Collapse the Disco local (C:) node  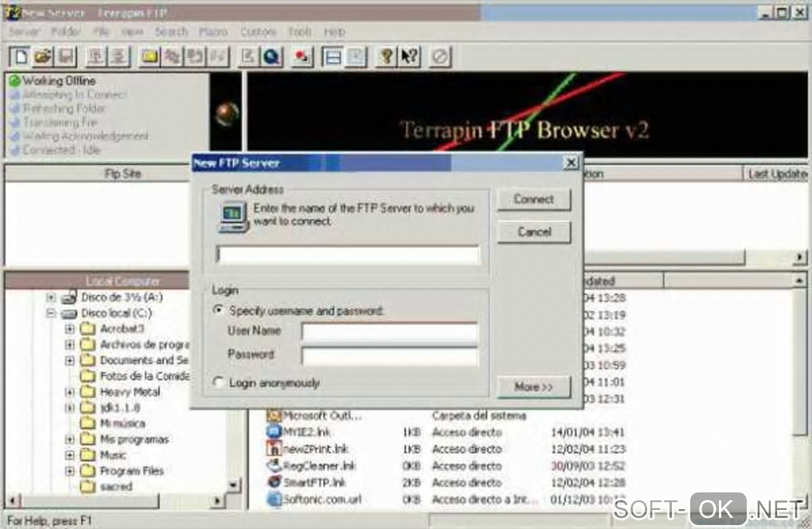point(51,313)
